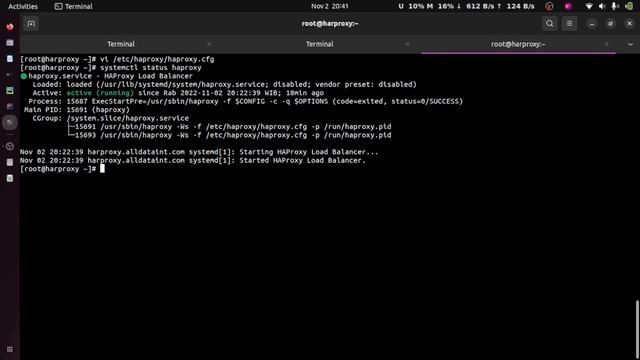Click the active Terminal icon in dock
Screen dimensions: 640x360
click(10, 122)
